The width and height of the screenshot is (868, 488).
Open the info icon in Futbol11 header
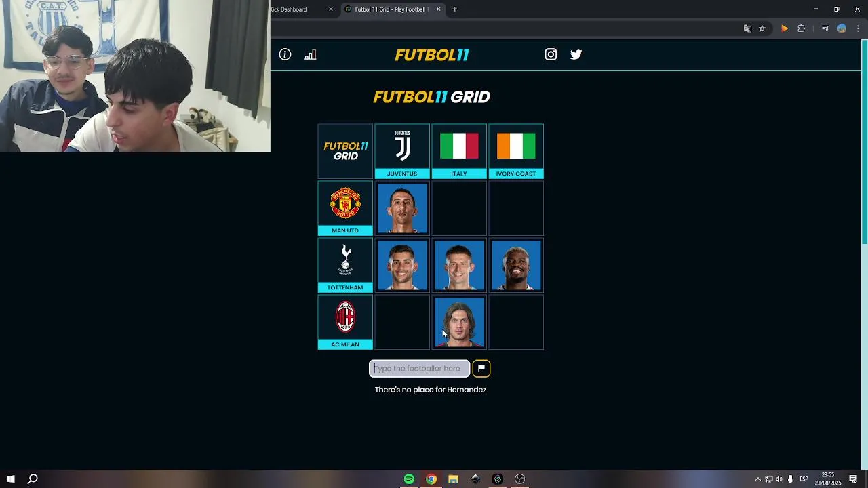(285, 54)
